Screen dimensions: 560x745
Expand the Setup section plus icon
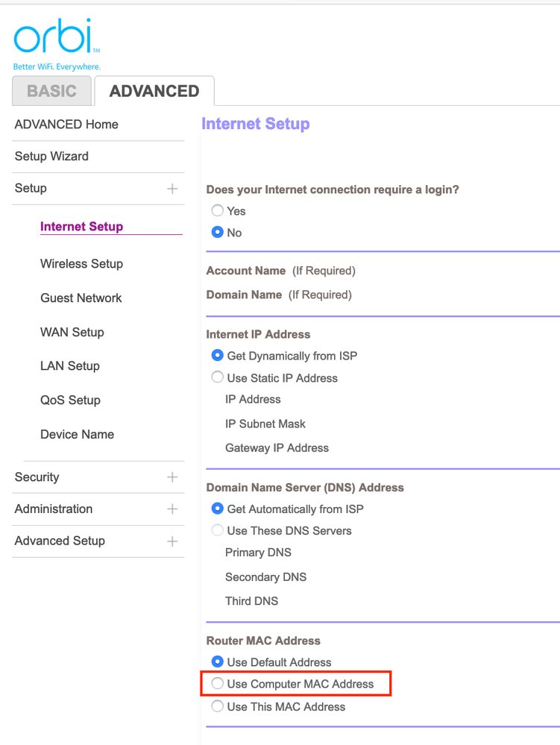(172, 189)
